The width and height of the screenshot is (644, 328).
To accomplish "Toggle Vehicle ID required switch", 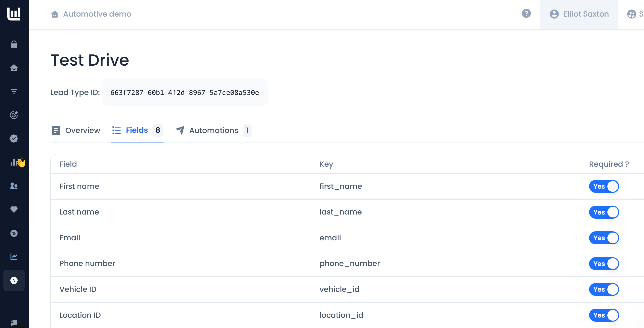I will [604, 289].
